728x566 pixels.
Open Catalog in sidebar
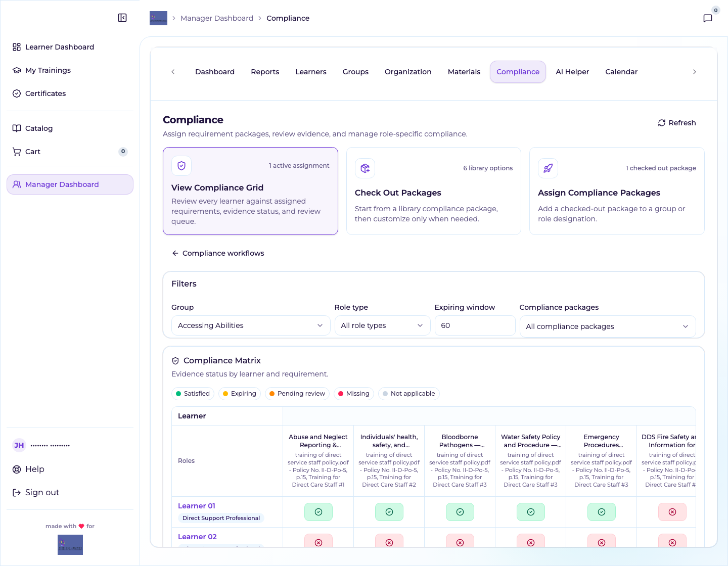(x=70, y=128)
